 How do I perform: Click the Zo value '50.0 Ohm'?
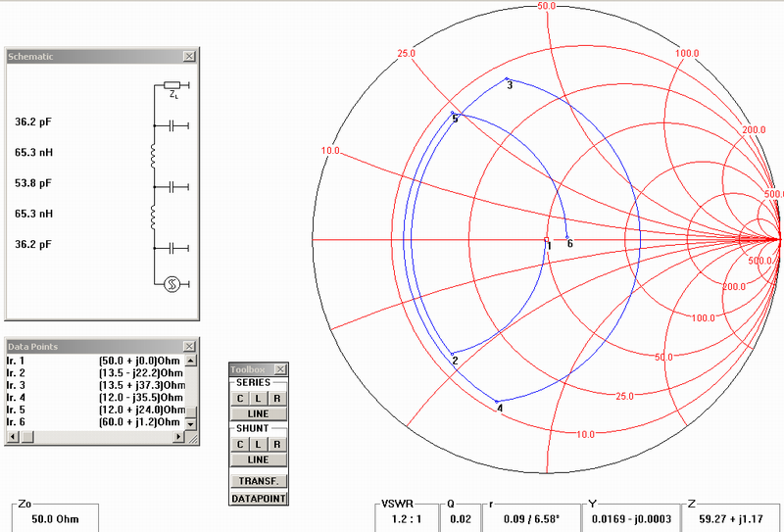[x=55, y=519]
